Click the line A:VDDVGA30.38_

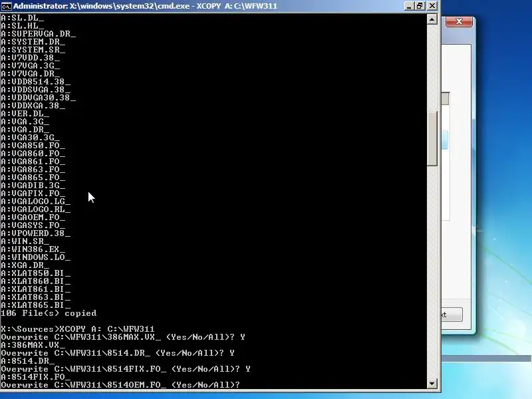pos(39,97)
